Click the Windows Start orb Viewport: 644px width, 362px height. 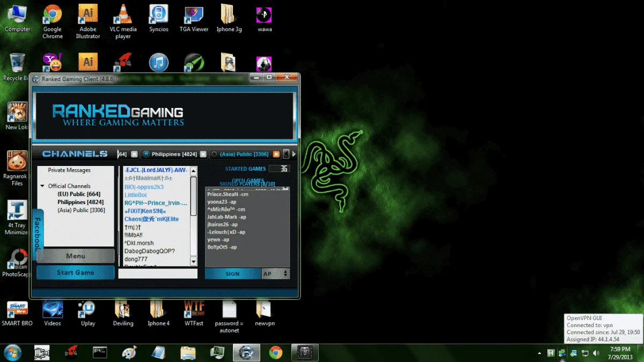click(13, 353)
